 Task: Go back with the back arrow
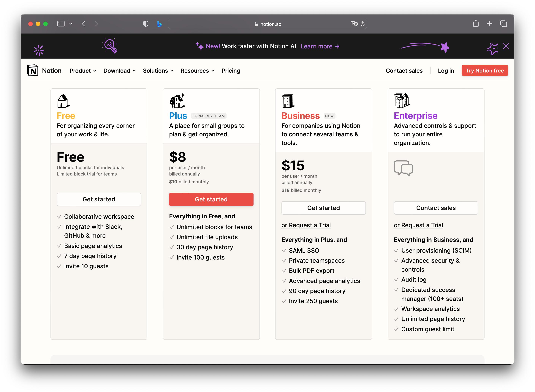pos(83,24)
